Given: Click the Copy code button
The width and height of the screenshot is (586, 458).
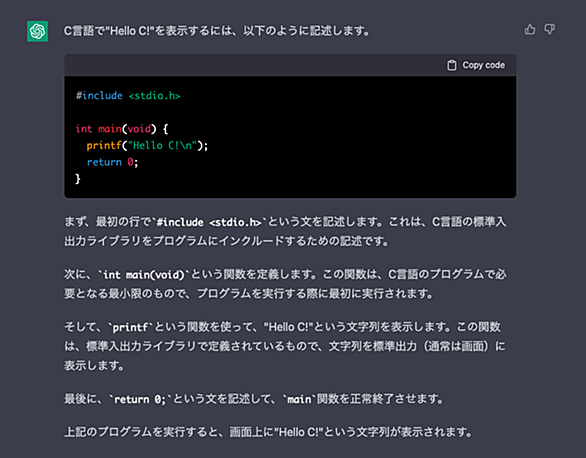Looking at the screenshot, I should click(476, 65).
